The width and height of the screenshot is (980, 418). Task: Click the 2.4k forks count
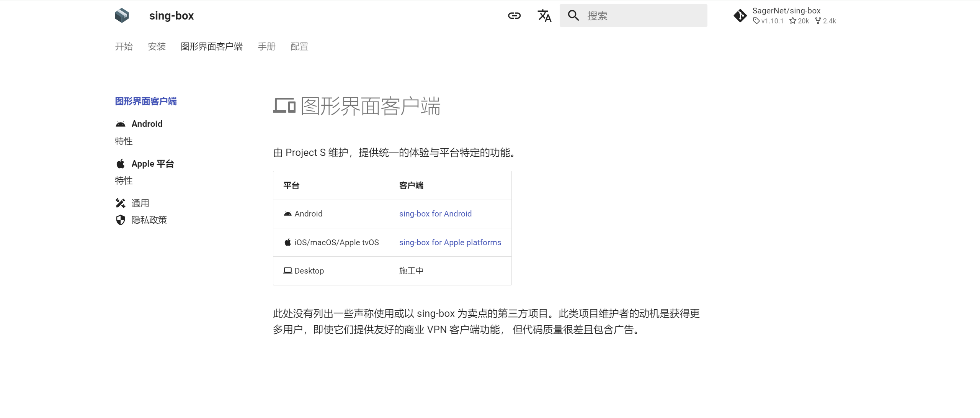[x=826, y=21]
